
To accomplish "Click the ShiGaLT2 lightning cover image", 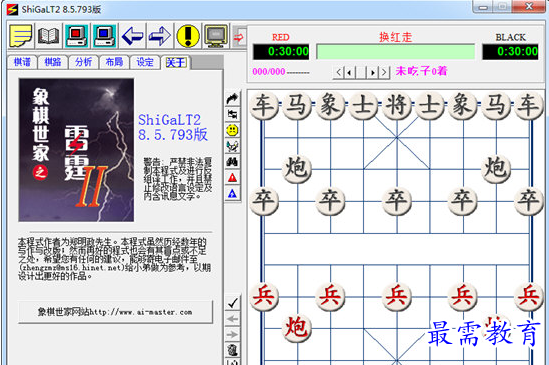I will [x=76, y=150].
